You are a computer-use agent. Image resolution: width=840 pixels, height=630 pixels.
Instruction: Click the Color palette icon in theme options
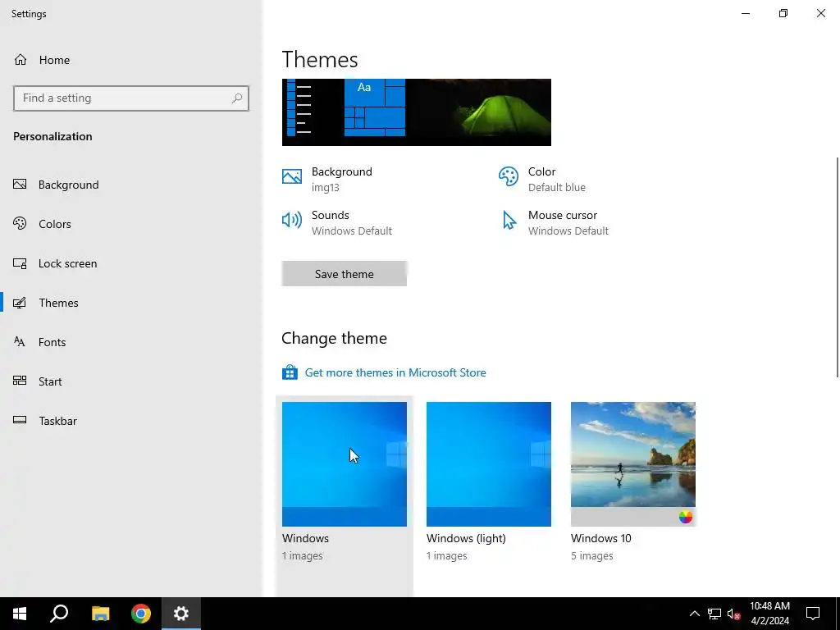pos(509,176)
